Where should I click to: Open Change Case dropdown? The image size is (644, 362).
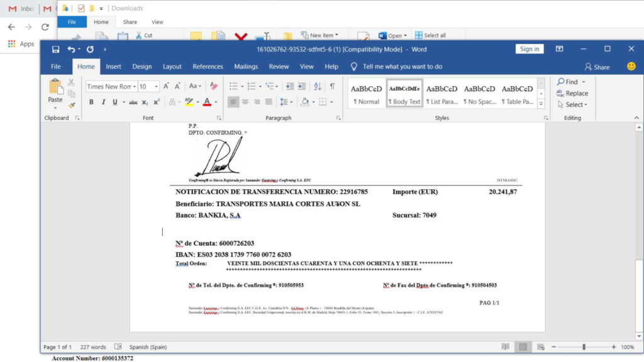tap(195, 86)
